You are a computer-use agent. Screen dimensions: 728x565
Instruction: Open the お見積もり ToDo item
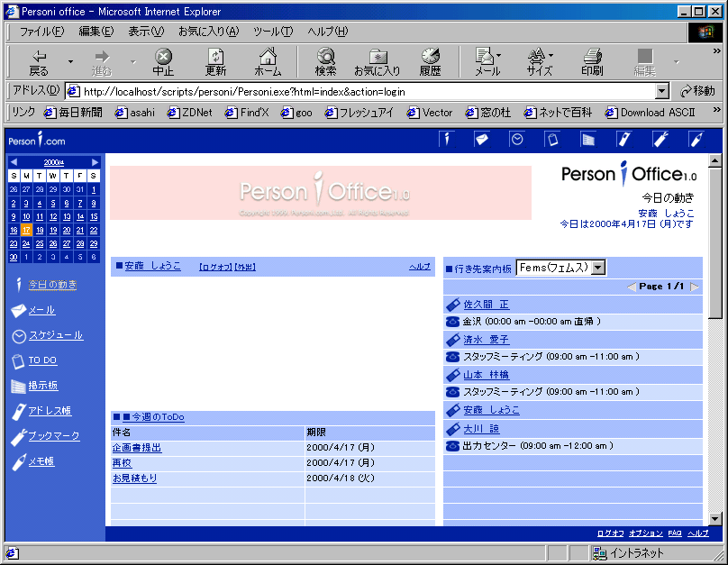tap(134, 478)
